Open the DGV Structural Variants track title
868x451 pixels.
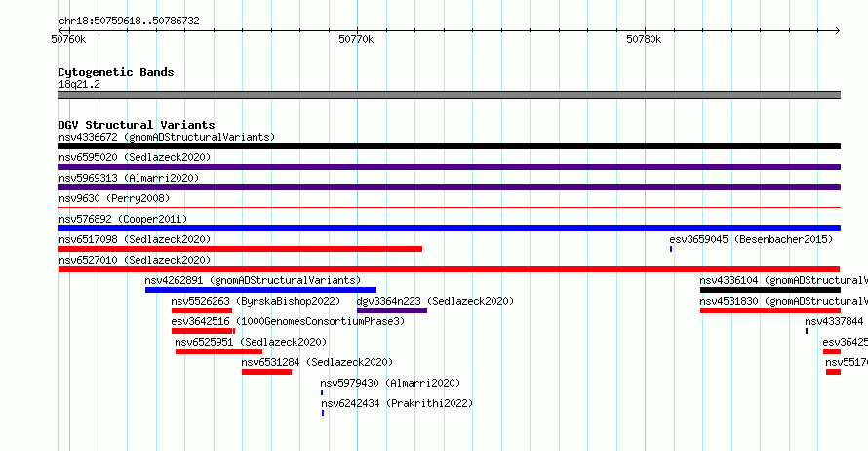[137, 125]
